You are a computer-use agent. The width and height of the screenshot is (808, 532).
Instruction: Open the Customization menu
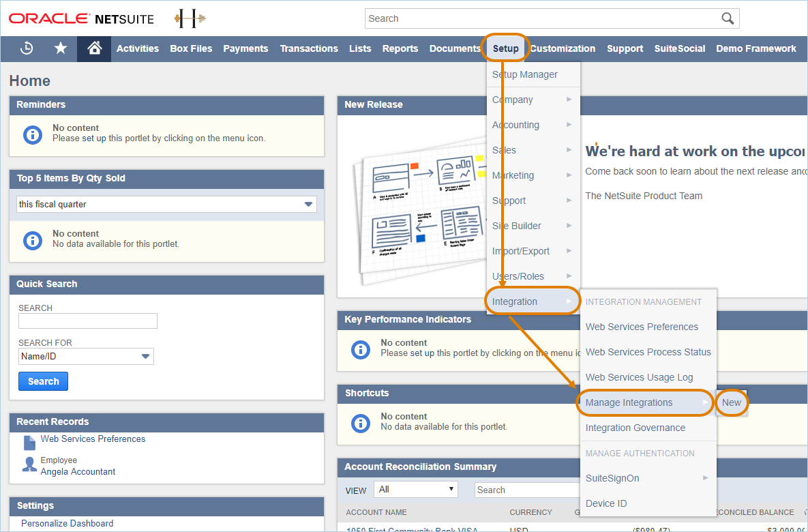click(x=563, y=48)
